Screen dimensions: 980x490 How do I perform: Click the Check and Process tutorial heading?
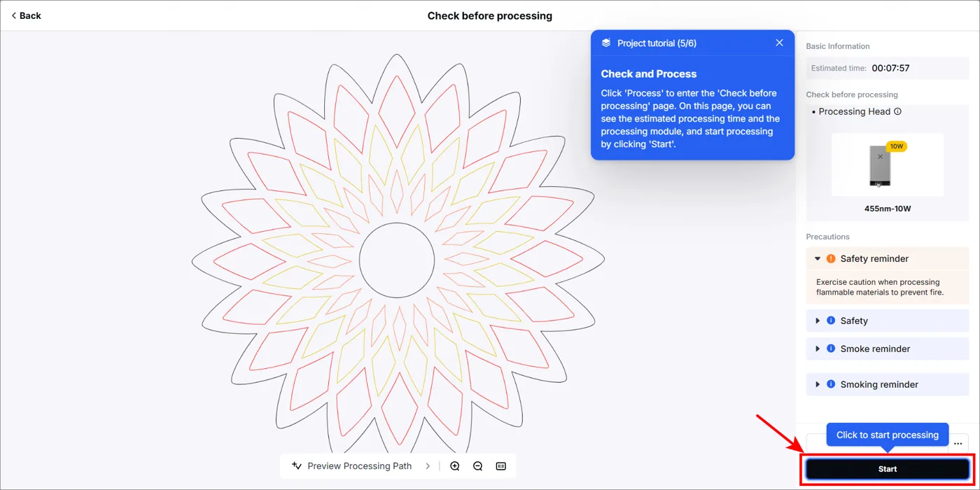pos(649,73)
